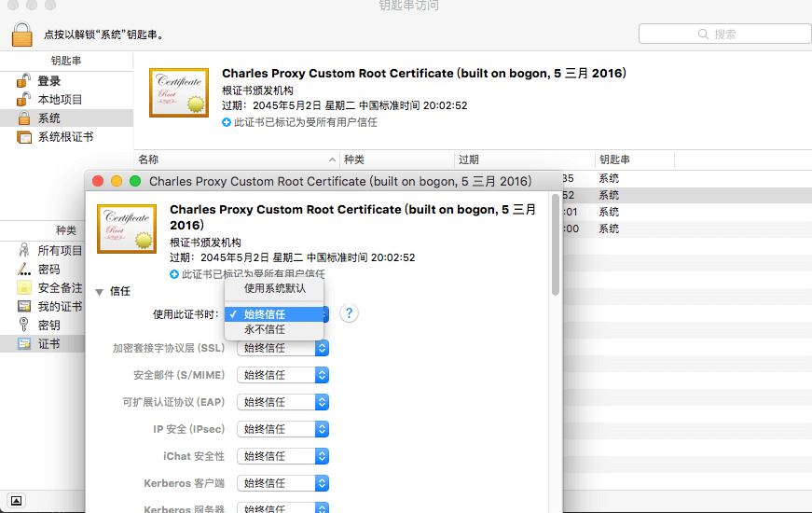Viewport: 812px width, 513px height.
Task: Click the table row ending in 35
Action: [x=687, y=178]
